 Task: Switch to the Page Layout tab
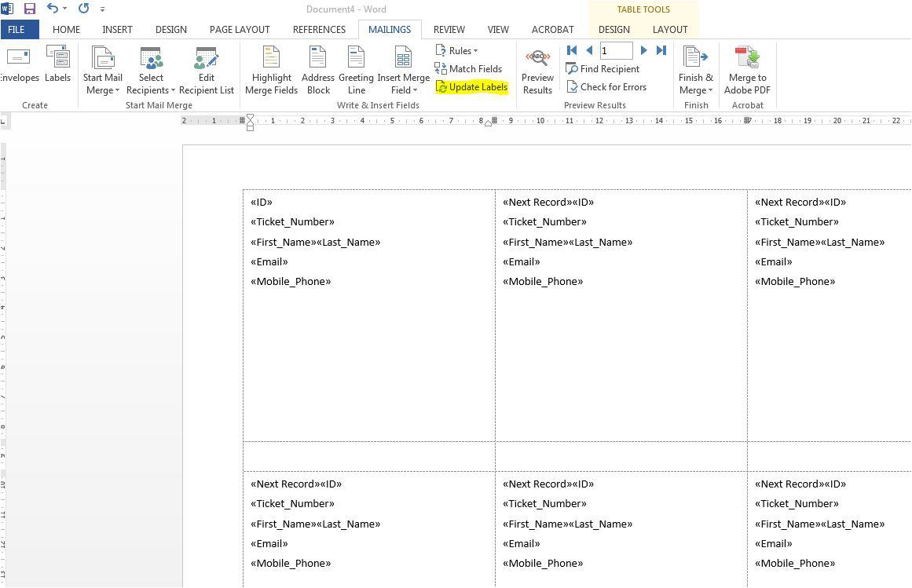pos(240,29)
